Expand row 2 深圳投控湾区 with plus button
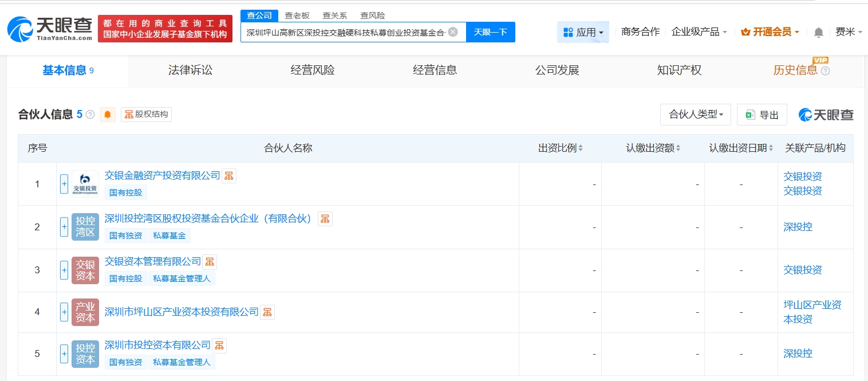 tap(64, 227)
